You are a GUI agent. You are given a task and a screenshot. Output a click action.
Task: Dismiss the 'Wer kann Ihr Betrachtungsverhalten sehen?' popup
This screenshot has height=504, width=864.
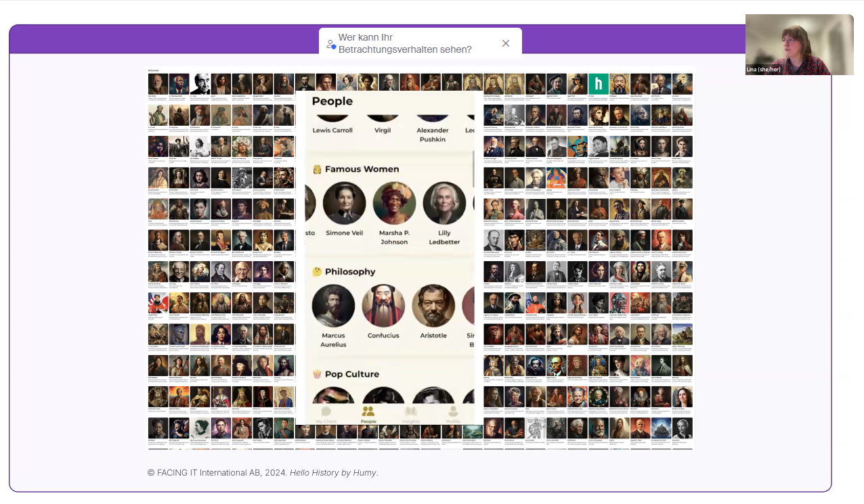[x=506, y=43]
